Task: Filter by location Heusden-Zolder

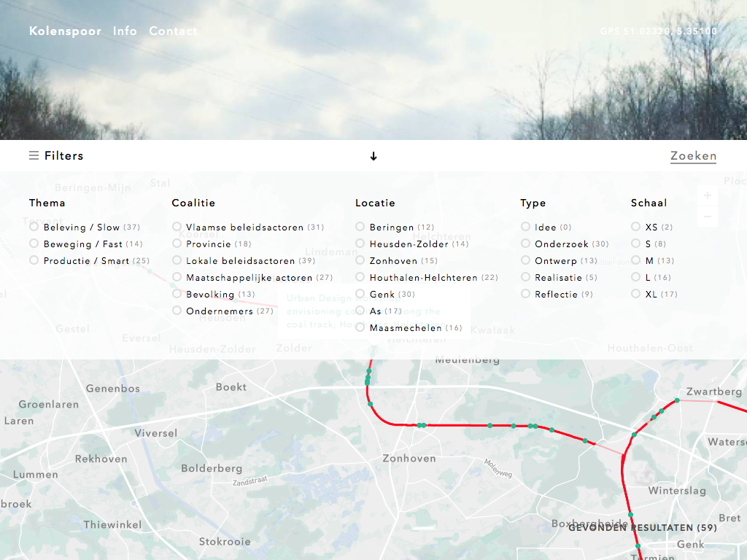Action: pyautogui.click(x=412, y=244)
